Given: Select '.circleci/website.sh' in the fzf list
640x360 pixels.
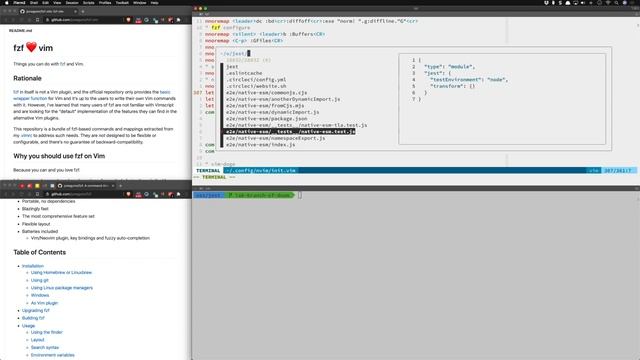Looking at the screenshot, I should click(256, 86).
